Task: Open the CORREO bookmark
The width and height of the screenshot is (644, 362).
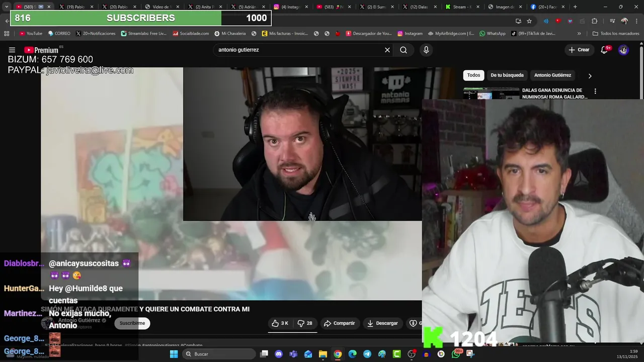Action: coord(59,34)
